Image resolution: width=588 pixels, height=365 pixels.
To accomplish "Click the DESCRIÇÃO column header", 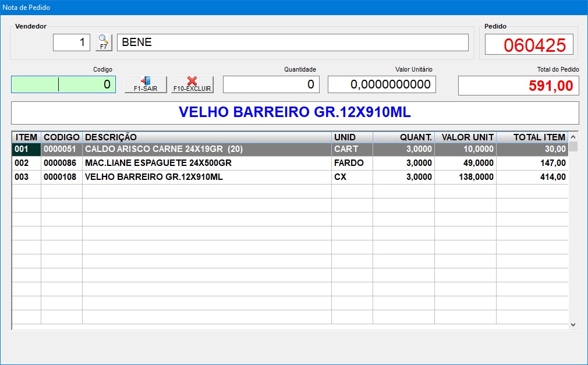I will point(207,137).
